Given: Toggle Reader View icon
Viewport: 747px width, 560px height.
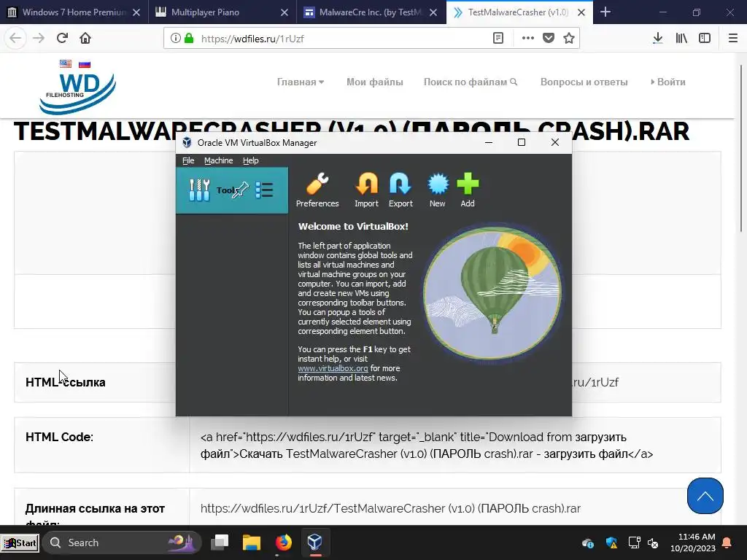Looking at the screenshot, I should pos(498,38).
